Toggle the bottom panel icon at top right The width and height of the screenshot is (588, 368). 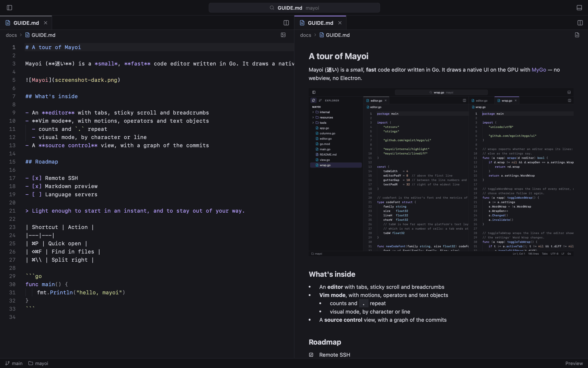pos(579,8)
